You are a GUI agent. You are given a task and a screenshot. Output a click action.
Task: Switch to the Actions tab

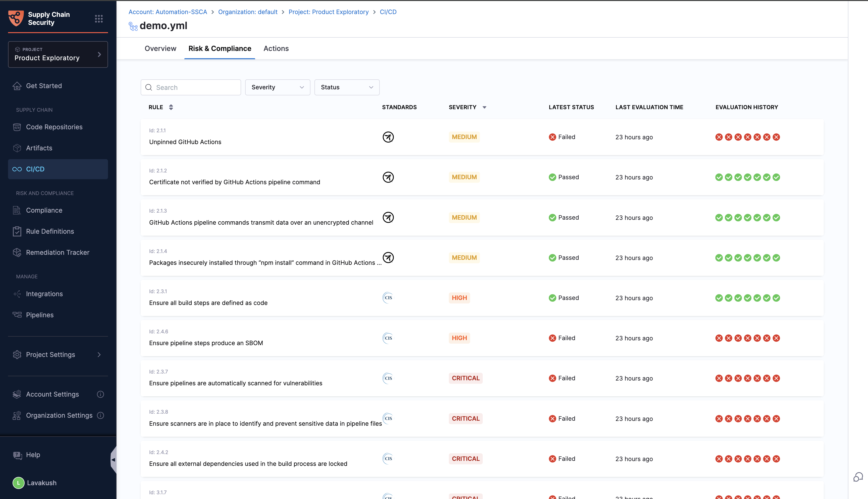(x=276, y=49)
